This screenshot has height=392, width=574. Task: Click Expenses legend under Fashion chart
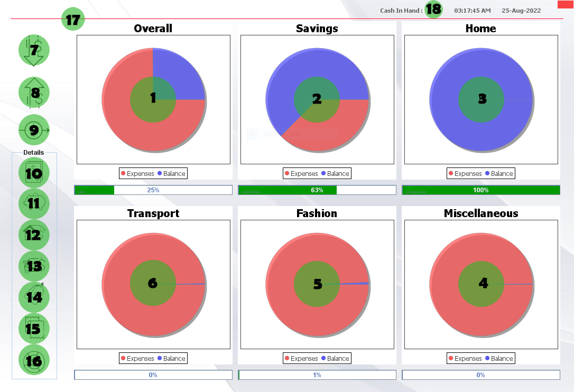302,358
